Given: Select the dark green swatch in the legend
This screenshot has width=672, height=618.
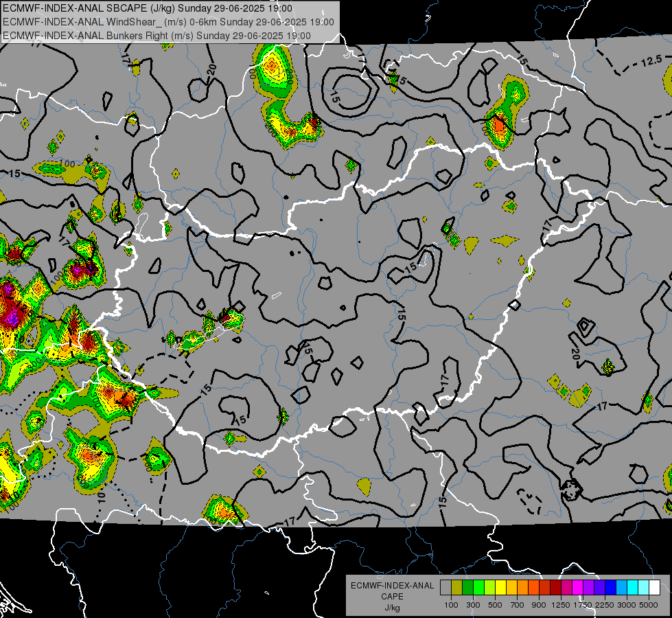Looking at the screenshot, I should tap(467, 588).
